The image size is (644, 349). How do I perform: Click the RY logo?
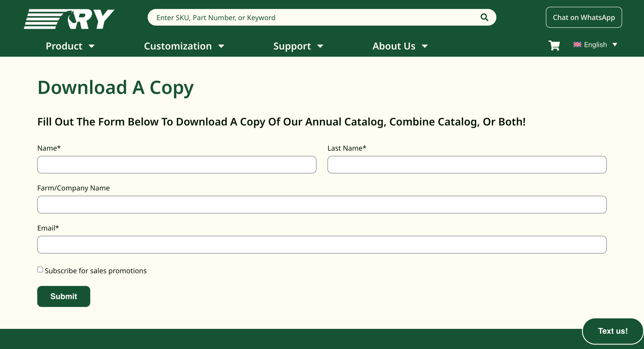pos(69,19)
